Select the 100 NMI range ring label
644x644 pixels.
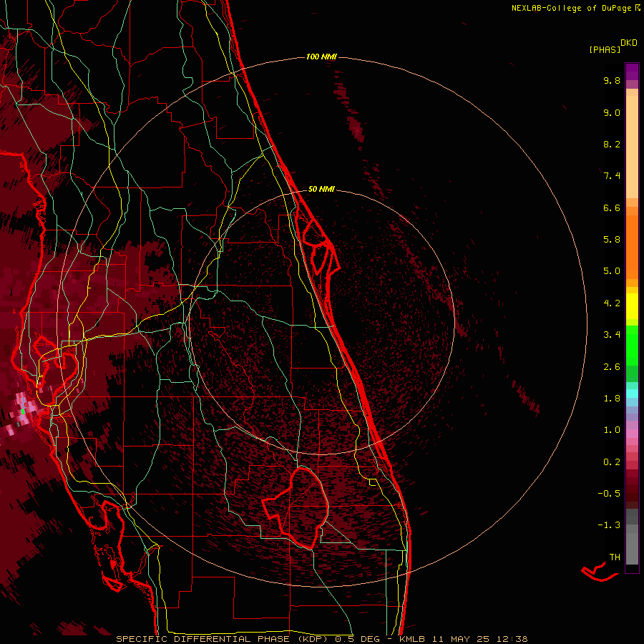tap(321, 57)
